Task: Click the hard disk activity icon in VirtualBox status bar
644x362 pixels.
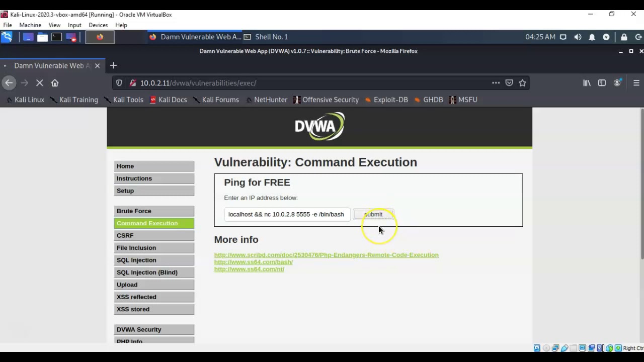Action: tap(537, 348)
